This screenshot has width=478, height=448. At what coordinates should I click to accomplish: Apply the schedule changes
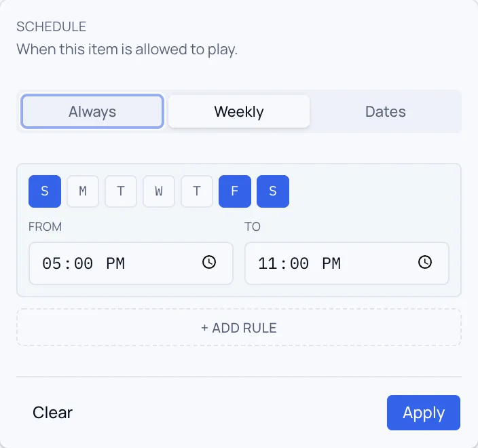(424, 413)
